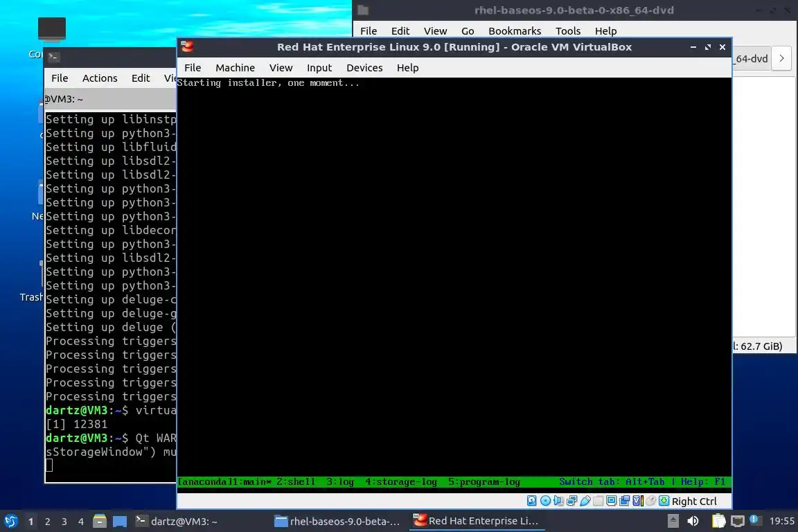Open the Machine menu in VirtualBox
This screenshot has width=798, height=532.
pyautogui.click(x=235, y=68)
